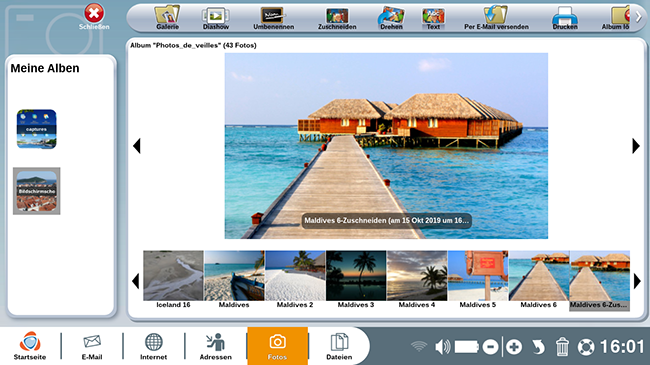Image resolution: width=650 pixels, height=365 pixels.
Task: Add caption using Text tool
Action: pos(433,17)
